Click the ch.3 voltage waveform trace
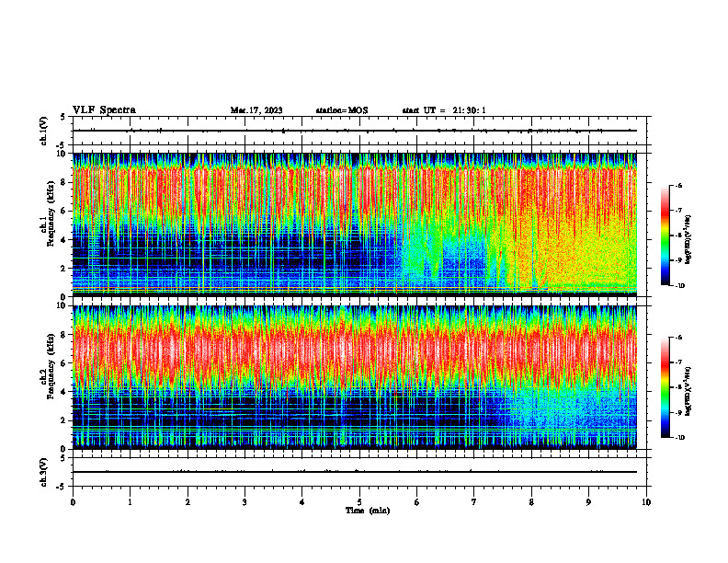728x563 pixels. [355, 472]
